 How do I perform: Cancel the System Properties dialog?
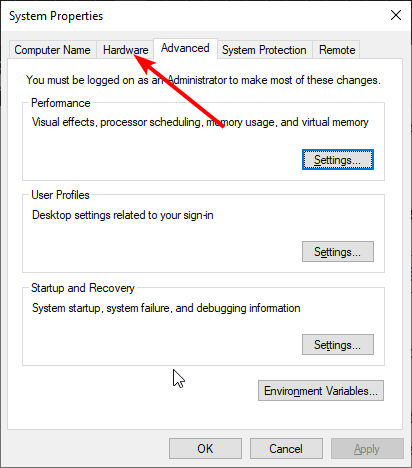[286, 449]
